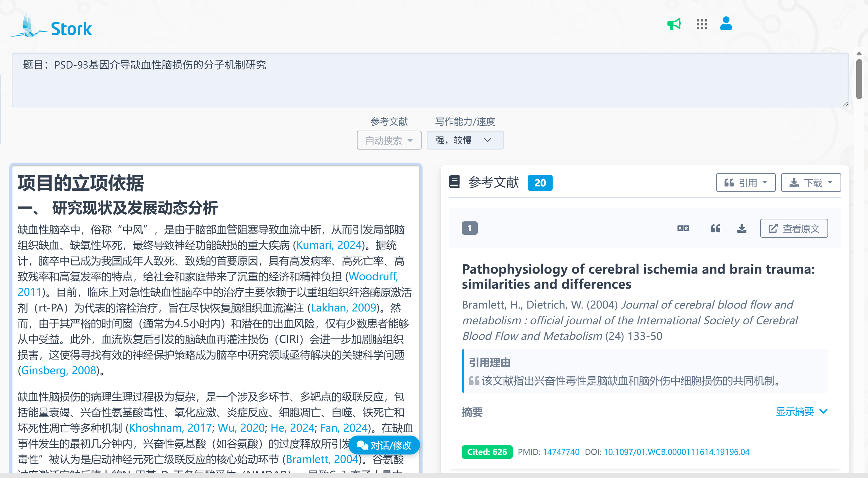Image resolution: width=868 pixels, height=478 pixels.
Task: Click the download icon on reference 1
Action: click(x=742, y=229)
